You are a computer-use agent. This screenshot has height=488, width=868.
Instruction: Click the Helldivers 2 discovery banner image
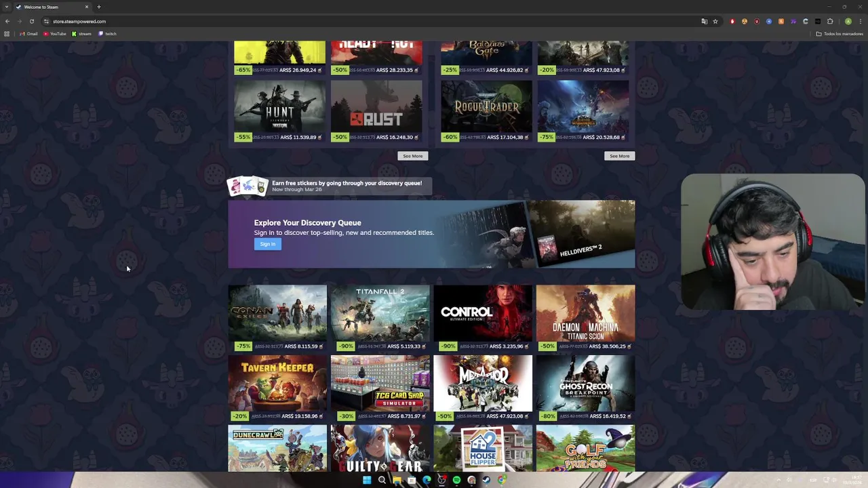pyautogui.click(x=582, y=234)
